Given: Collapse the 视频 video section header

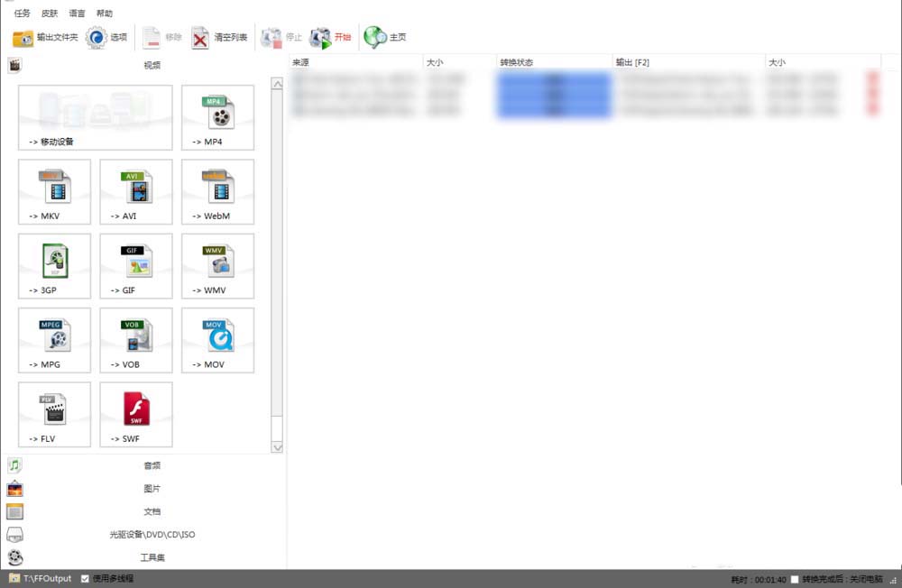Looking at the screenshot, I should [152, 65].
